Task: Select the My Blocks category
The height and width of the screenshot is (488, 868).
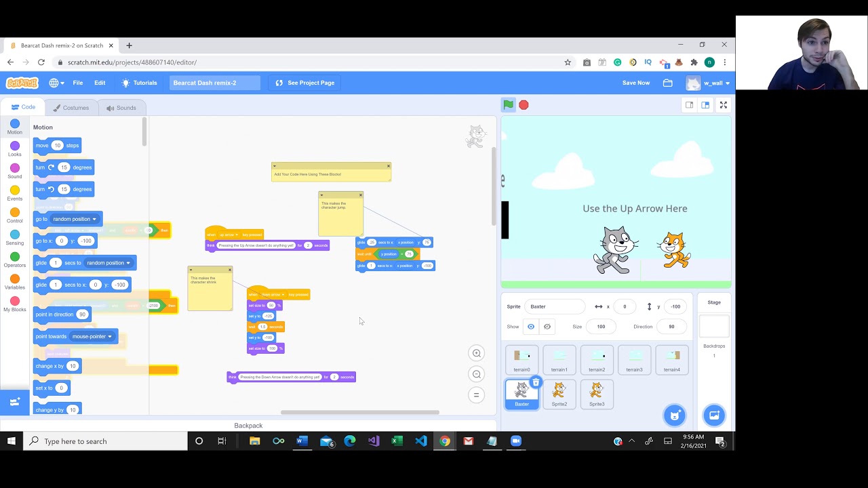Action: click(15, 304)
